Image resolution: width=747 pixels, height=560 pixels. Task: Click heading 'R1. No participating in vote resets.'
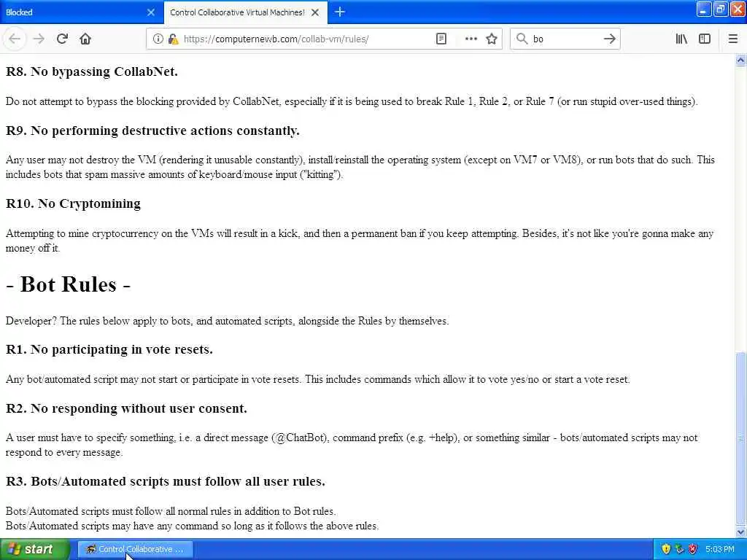point(109,349)
